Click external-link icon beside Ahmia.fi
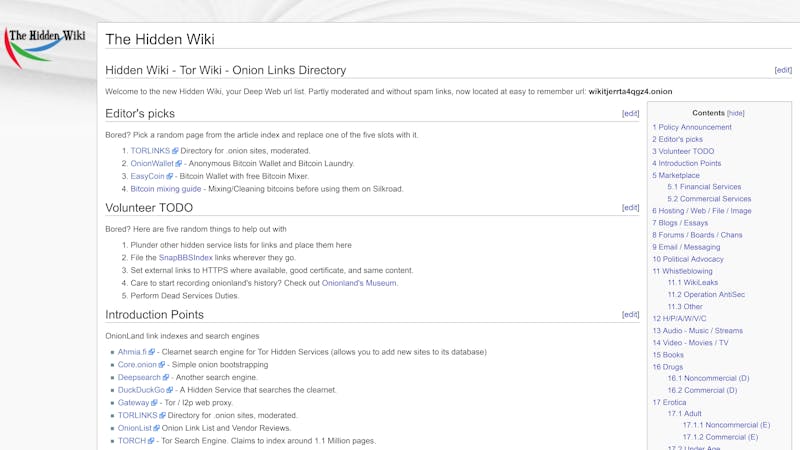This screenshot has height=450, width=800. click(x=152, y=352)
